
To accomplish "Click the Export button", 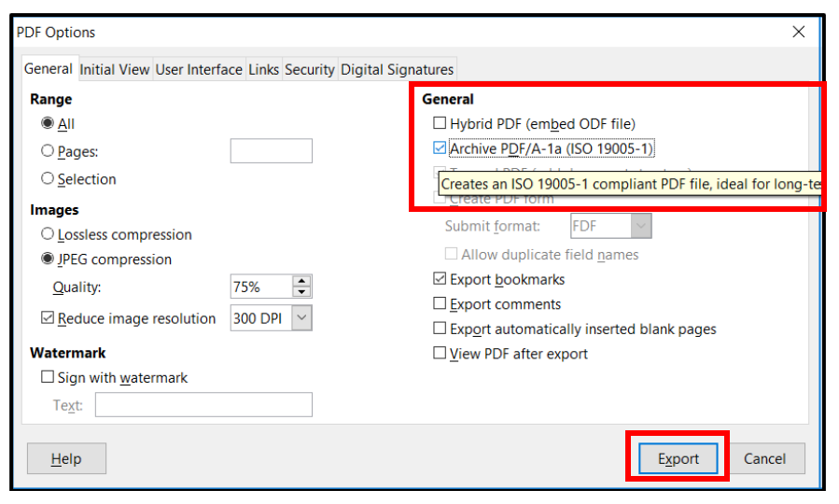I will (x=678, y=458).
